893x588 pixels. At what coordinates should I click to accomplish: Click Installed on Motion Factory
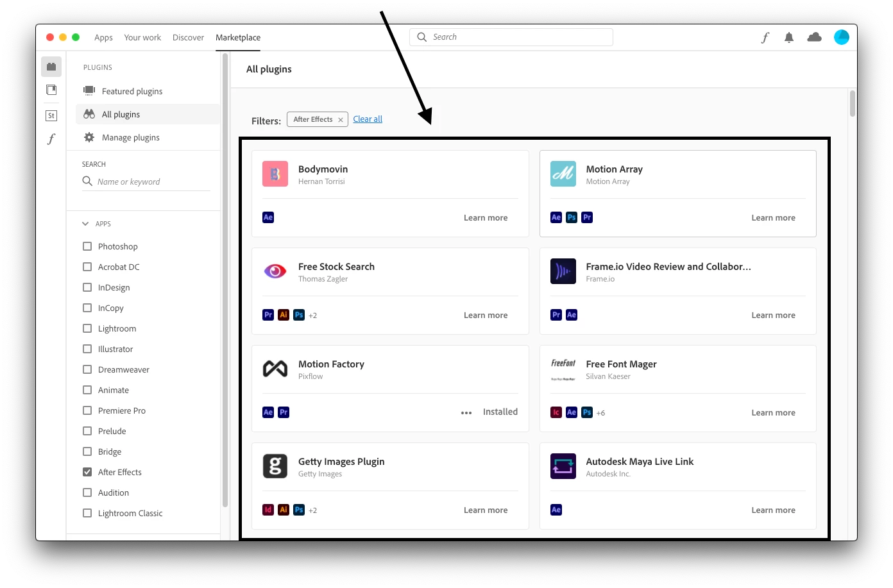[500, 412]
